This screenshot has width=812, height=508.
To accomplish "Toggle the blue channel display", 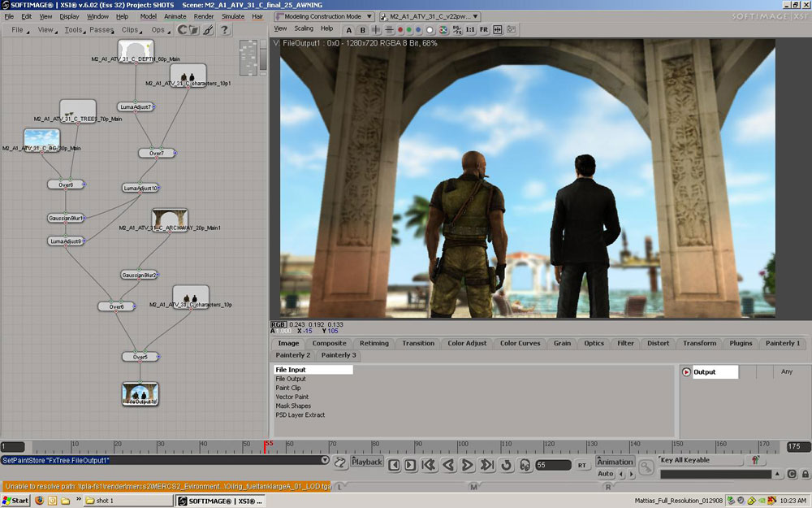I will [418, 30].
